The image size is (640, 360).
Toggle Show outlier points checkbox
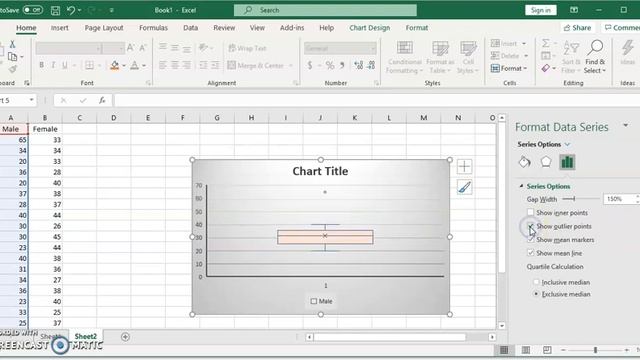pyautogui.click(x=530, y=226)
